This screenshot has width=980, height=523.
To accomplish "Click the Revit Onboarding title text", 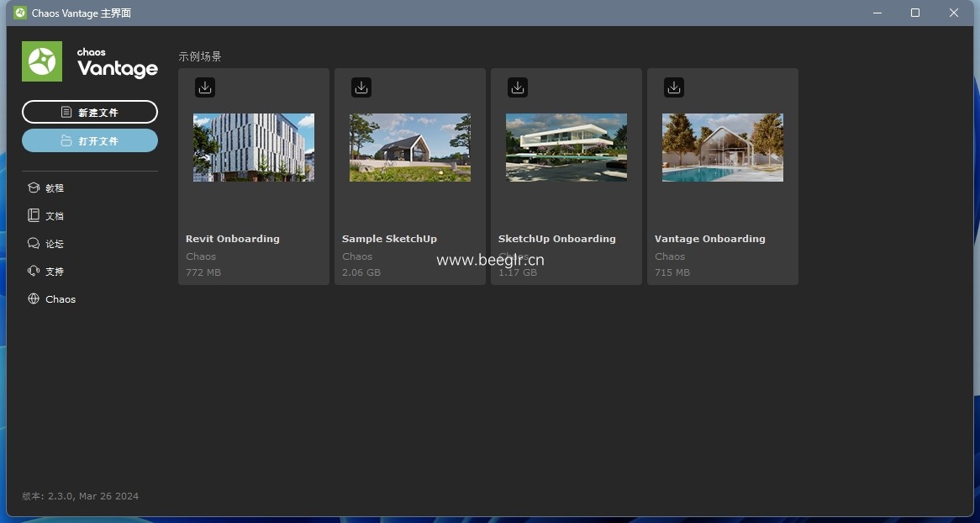I will 233,238.
